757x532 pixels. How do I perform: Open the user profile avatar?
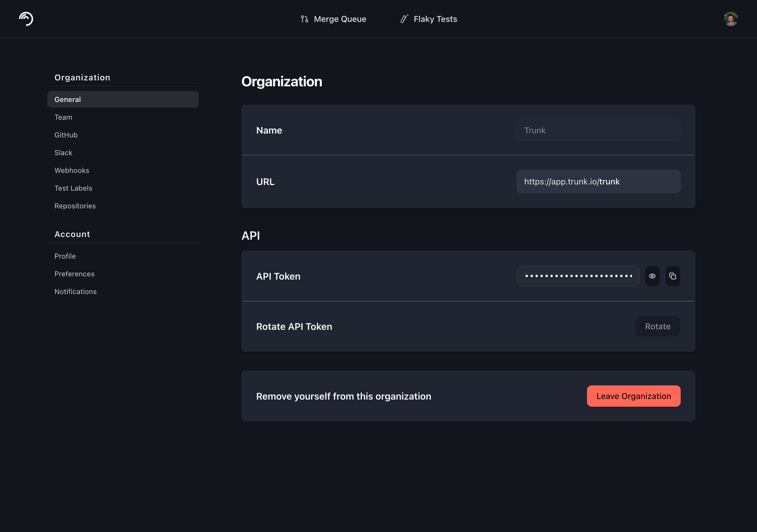click(731, 19)
